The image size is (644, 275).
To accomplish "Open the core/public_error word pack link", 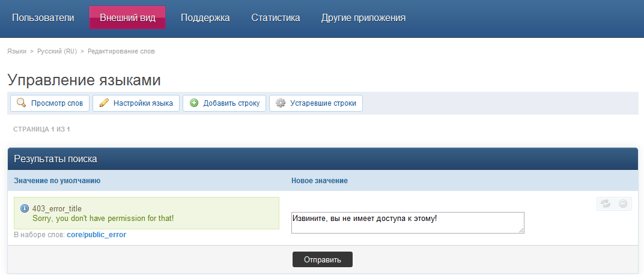I will 97,235.
